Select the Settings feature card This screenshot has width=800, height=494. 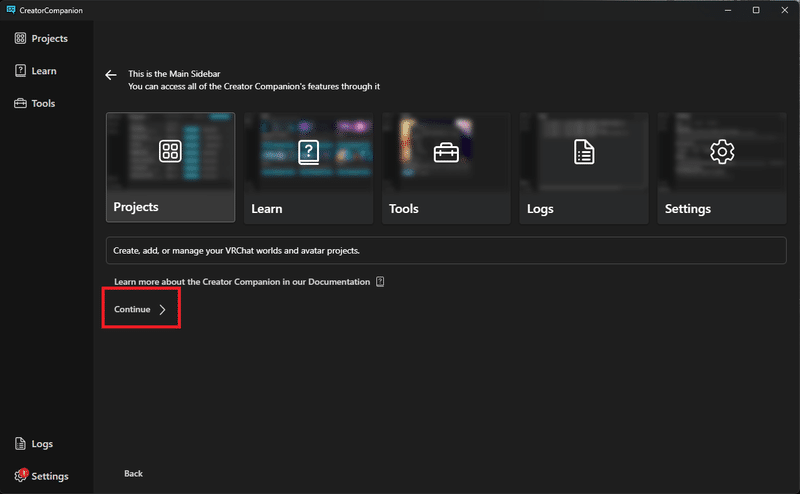point(721,168)
